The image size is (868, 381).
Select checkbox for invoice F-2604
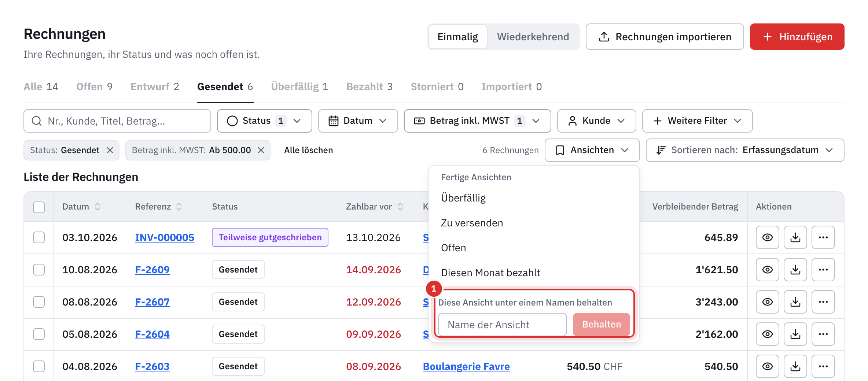click(39, 334)
